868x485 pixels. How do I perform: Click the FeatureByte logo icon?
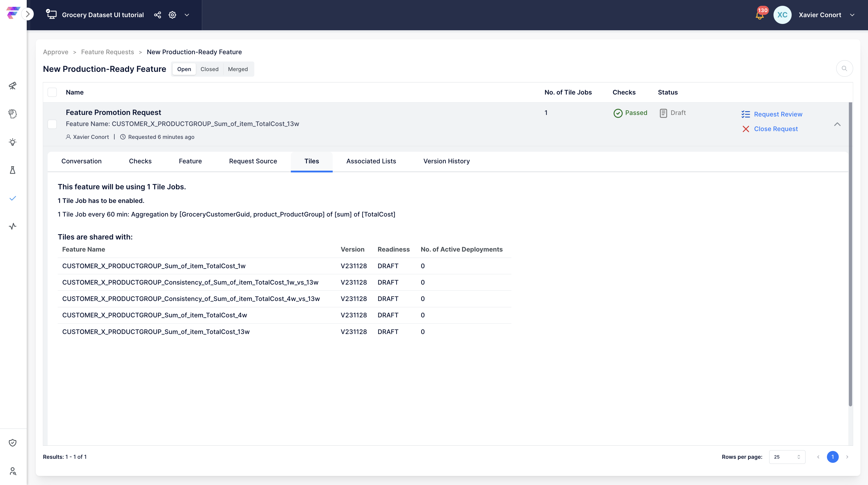pyautogui.click(x=13, y=13)
